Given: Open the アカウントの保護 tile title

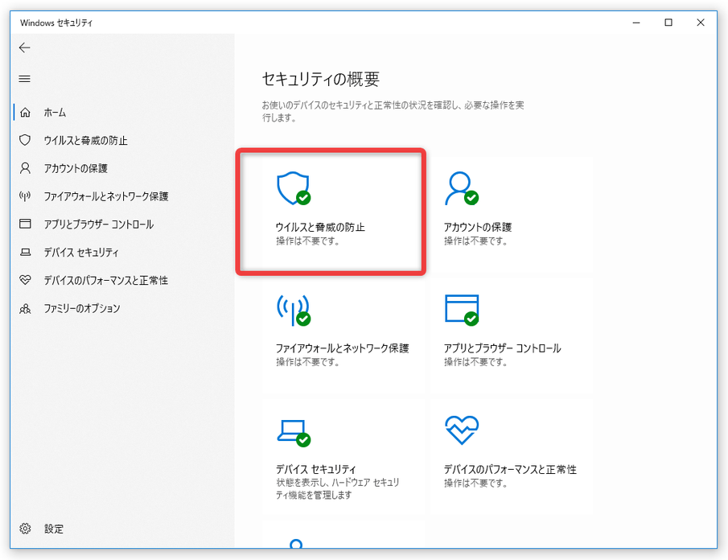Looking at the screenshot, I should pyautogui.click(x=478, y=227).
